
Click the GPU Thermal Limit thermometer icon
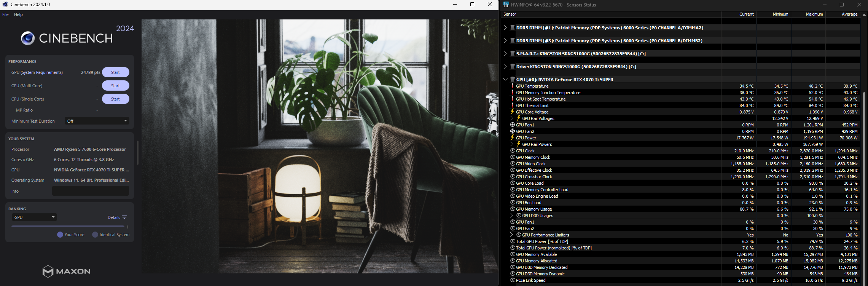pos(513,105)
